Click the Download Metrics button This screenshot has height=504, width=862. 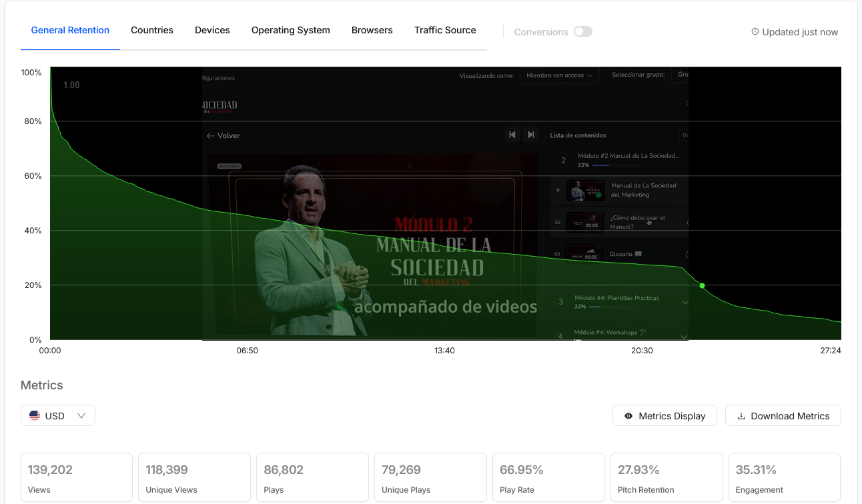point(783,415)
